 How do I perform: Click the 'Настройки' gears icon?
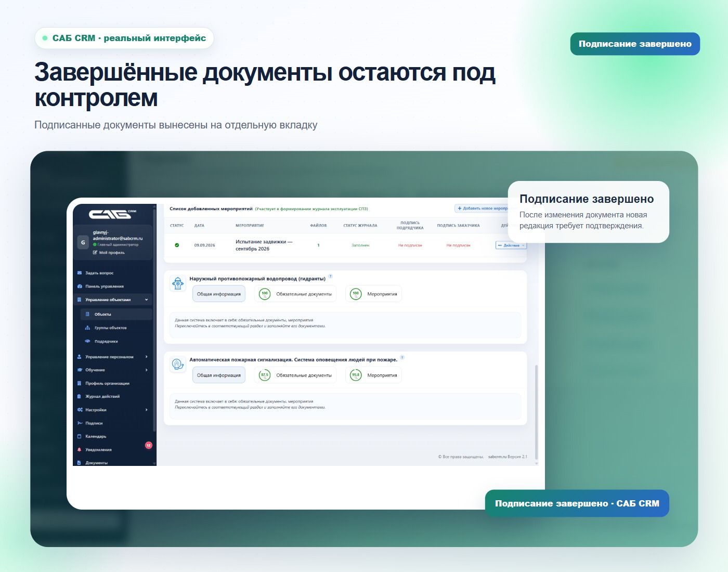click(x=80, y=410)
